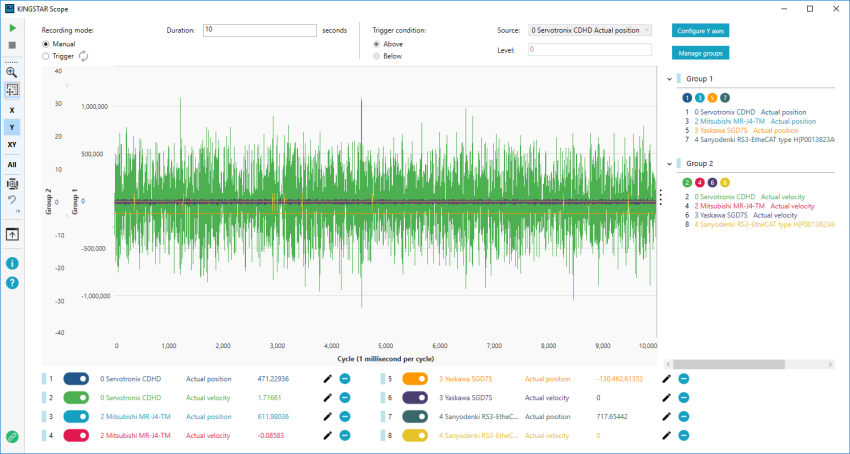The width and height of the screenshot is (850, 454).
Task: Select the X axis zoom mode
Action: pos(12,110)
